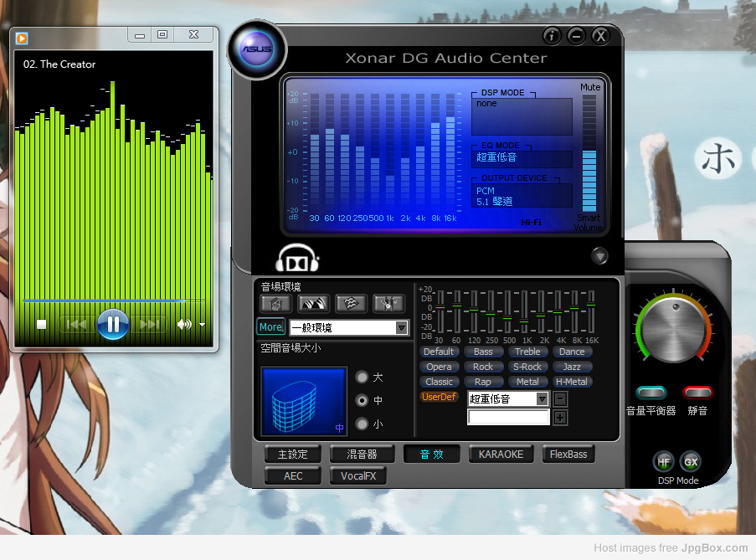Click the More environments button
This screenshot has width=756, height=560.
270,327
